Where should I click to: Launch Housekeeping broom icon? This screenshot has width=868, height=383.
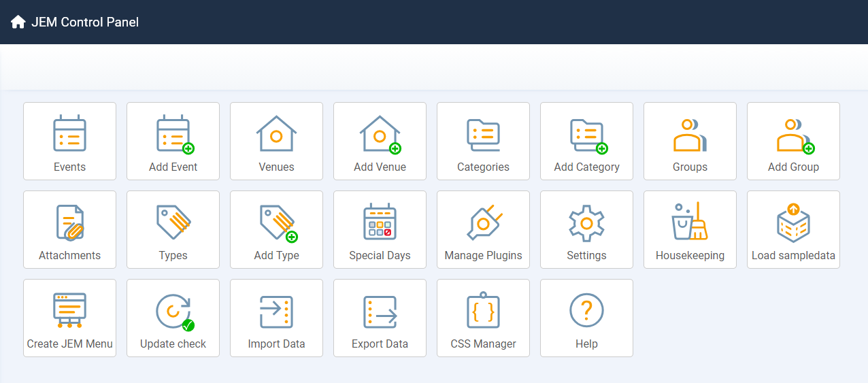coord(690,222)
